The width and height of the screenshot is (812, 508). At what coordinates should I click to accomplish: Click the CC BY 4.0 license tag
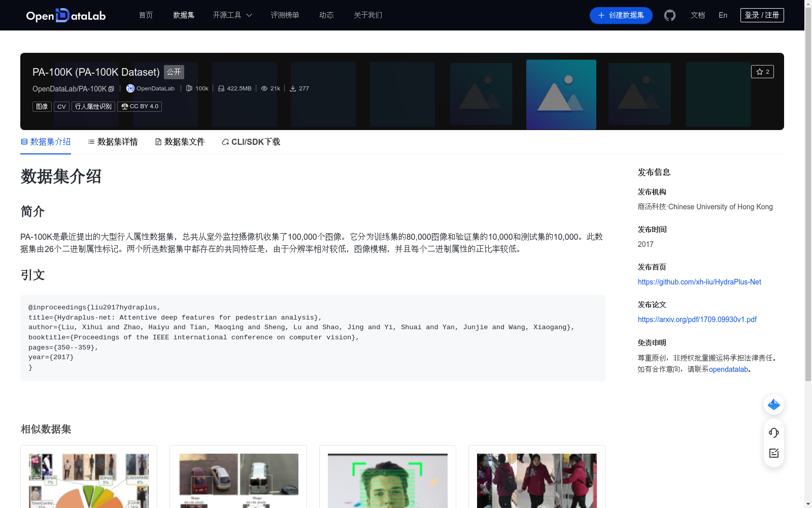(x=140, y=107)
